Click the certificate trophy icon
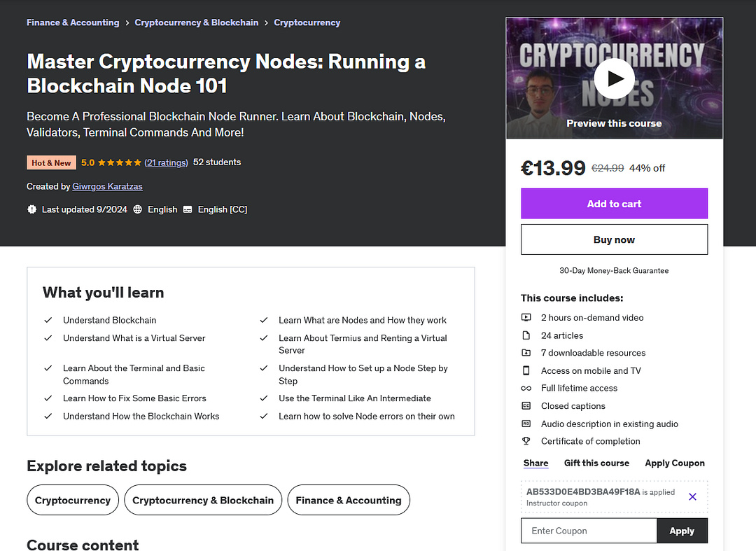This screenshot has height=551, width=756. click(x=526, y=441)
